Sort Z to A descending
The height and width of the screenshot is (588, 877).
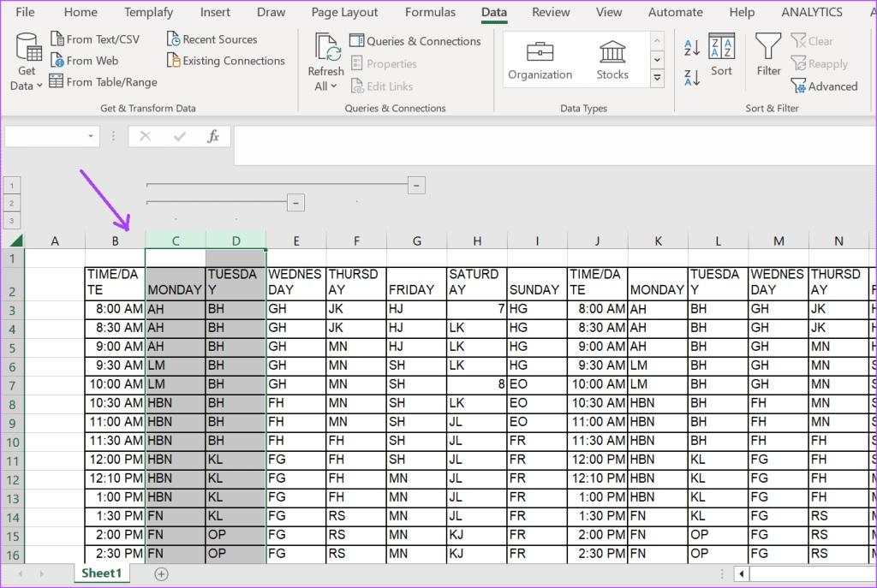tap(692, 77)
